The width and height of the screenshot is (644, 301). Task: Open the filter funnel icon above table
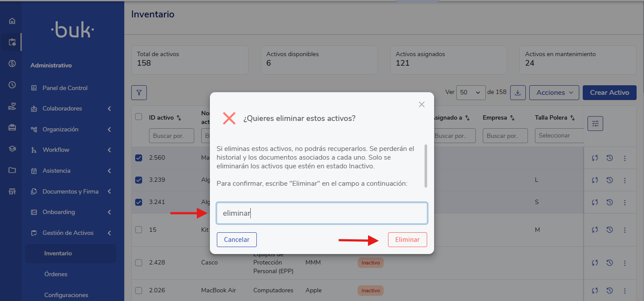139,93
